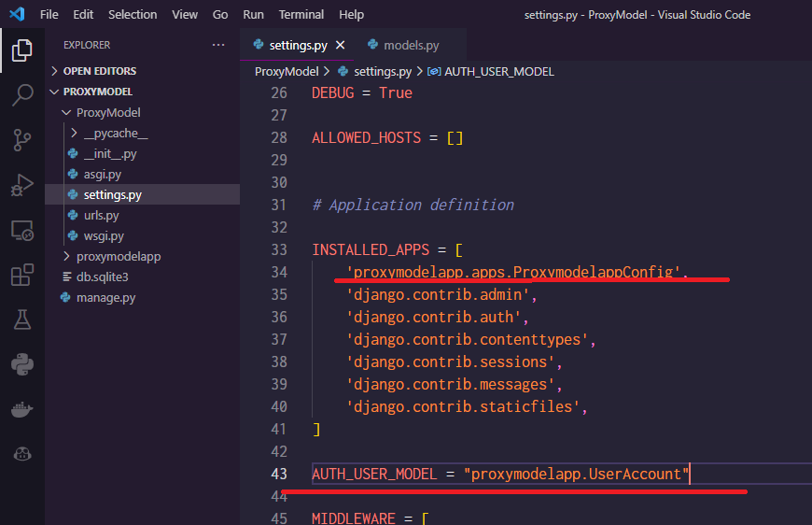The image size is (812, 525).
Task: Collapse the PROXYMODEL workspace section
Action: (54, 92)
